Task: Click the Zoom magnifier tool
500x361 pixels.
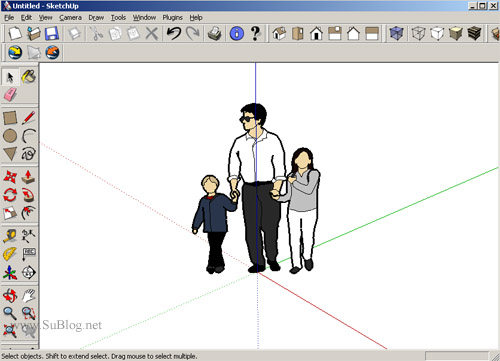Action: (x=10, y=313)
